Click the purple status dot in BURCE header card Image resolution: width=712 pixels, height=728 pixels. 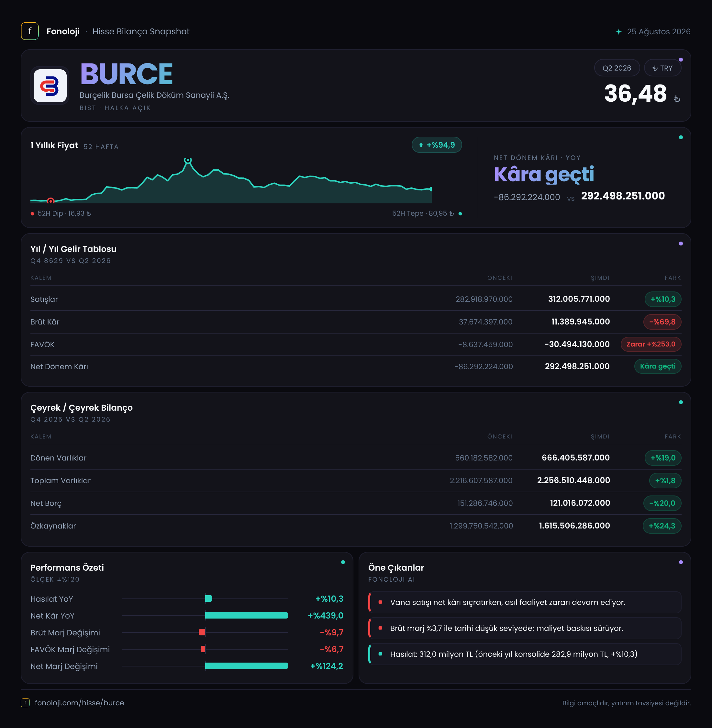coord(681,60)
